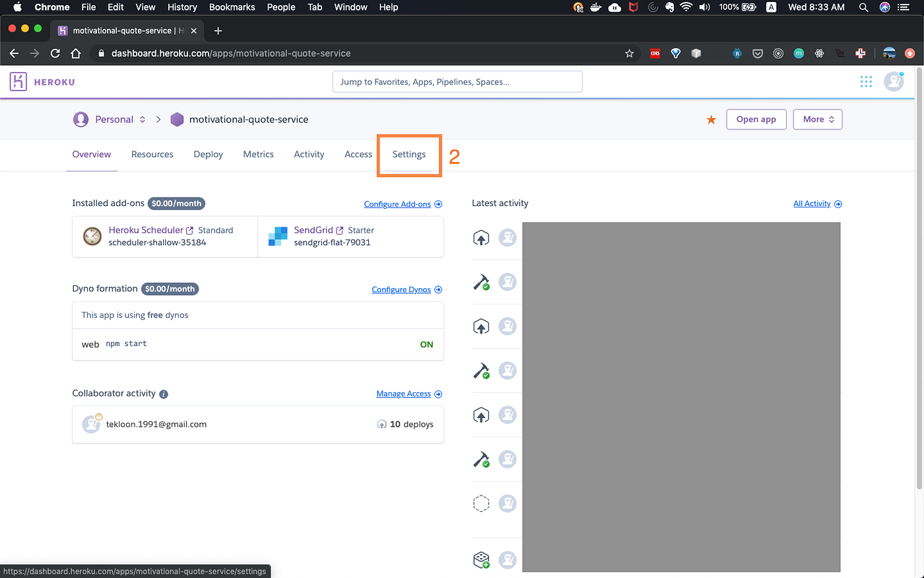
Task: Open the Bookmarks menu in menu bar
Action: tap(232, 7)
